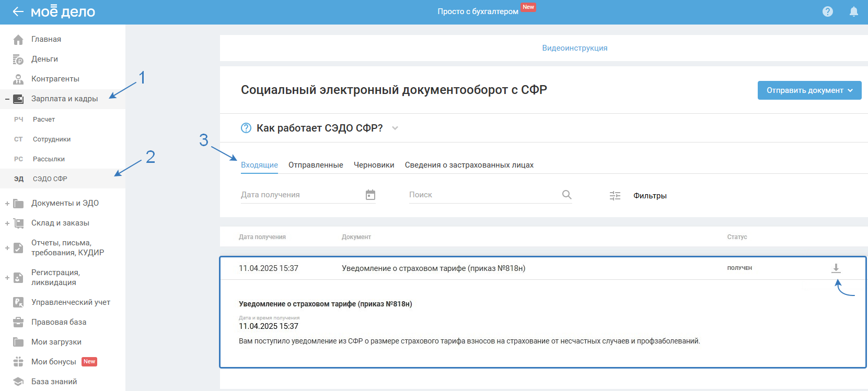Click the Главная home icon

click(x=18, y=39)
